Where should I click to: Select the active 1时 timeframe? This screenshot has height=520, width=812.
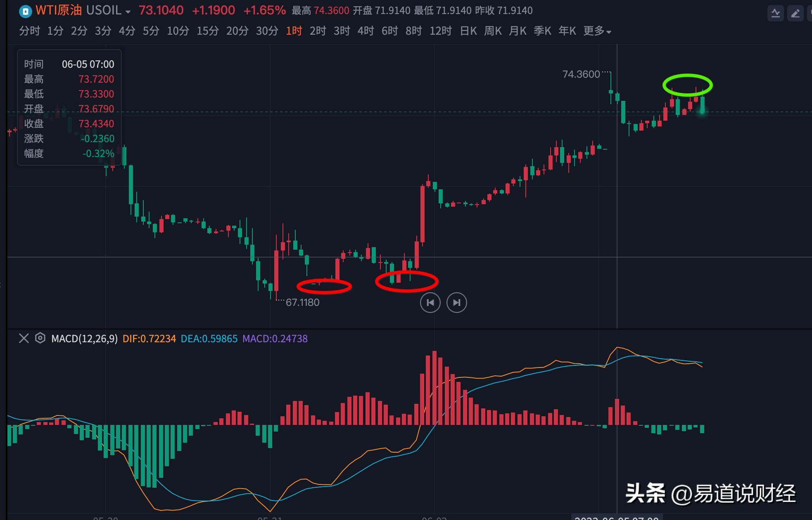click(x=294, y=31)
